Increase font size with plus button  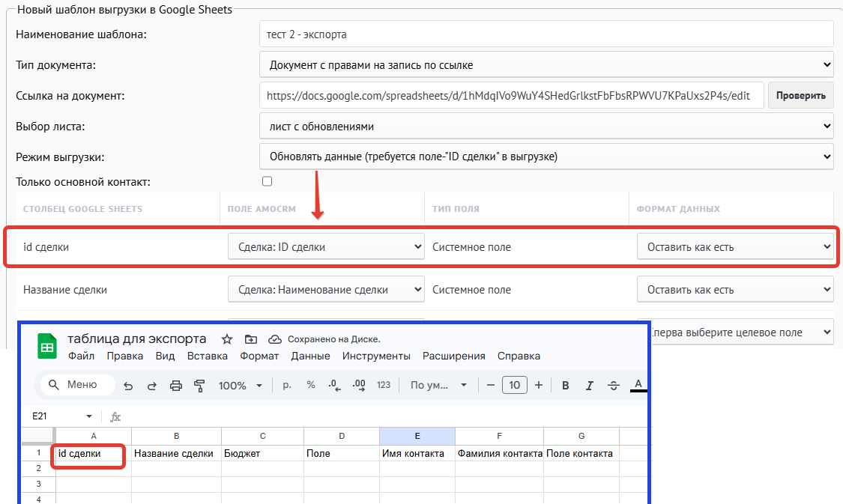click(x=539, y=385)
